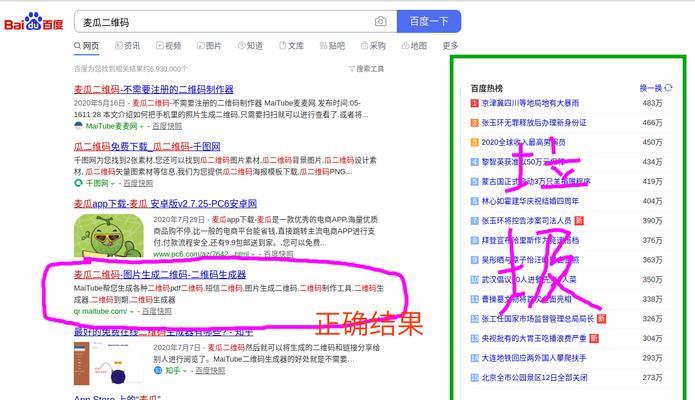The width and height of the screenshot is (695, 400).
Task: Expand dropdown arrow next to qr.maitube.com
Action: (132, 312)
